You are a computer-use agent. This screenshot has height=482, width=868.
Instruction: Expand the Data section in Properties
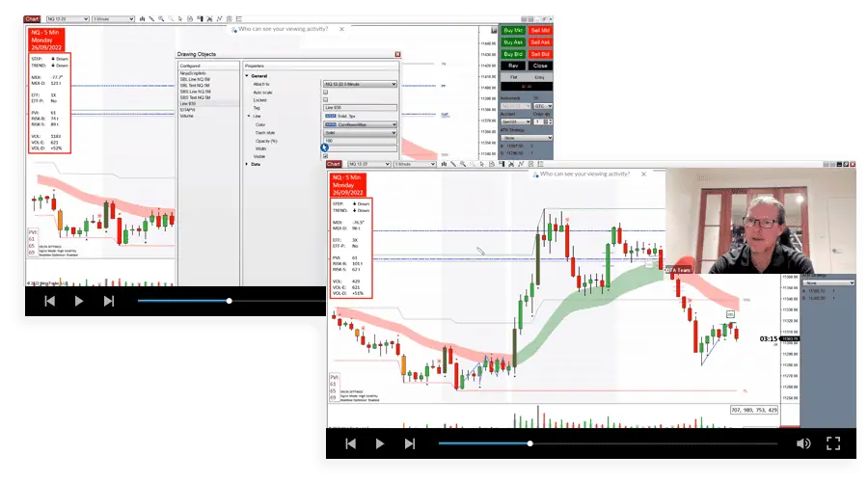coord(247,165)
